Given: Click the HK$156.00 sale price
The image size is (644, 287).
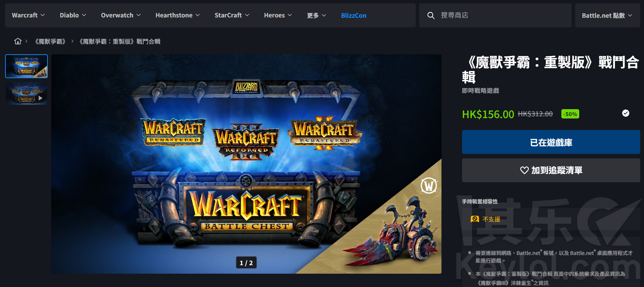Looking at the screenshot, I should pos(488,114).
